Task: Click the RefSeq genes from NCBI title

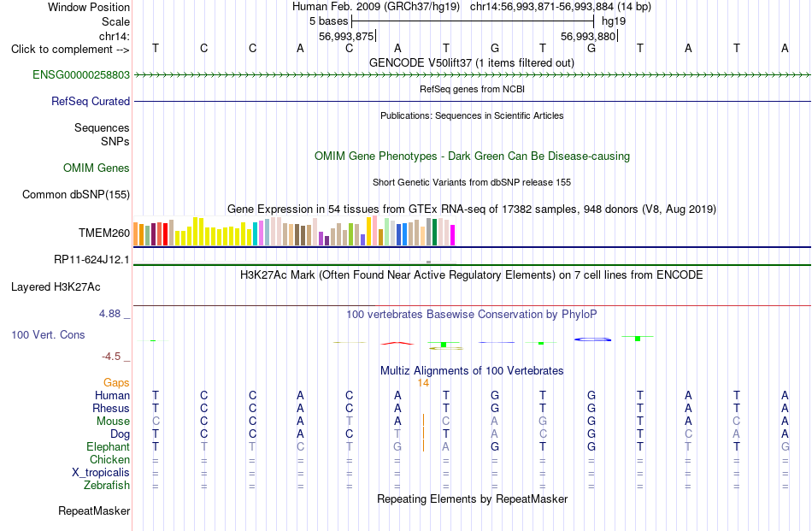Action: pos(473,89)
